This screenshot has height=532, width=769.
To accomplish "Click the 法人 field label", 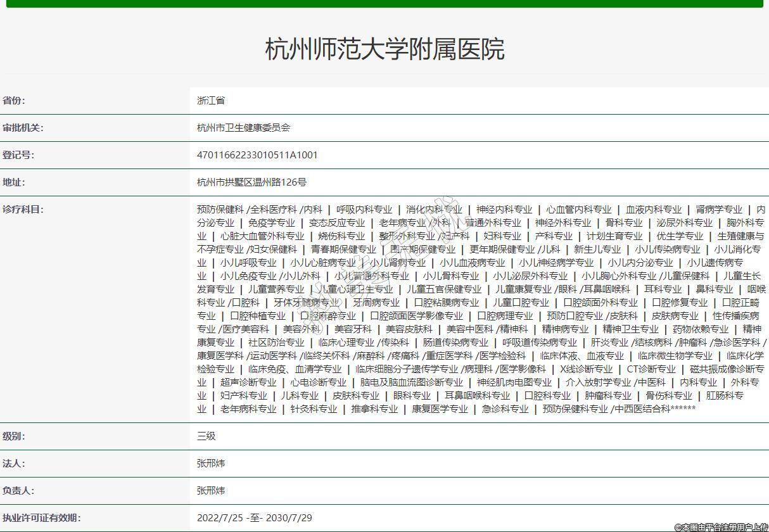I will (14, 463).
